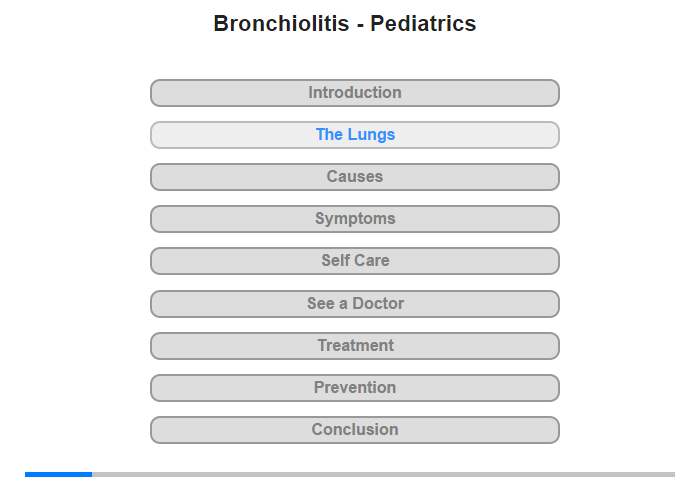Navigate to the Prevention section
This screenshot has width=700, height=480.
[x=354, y=388]
